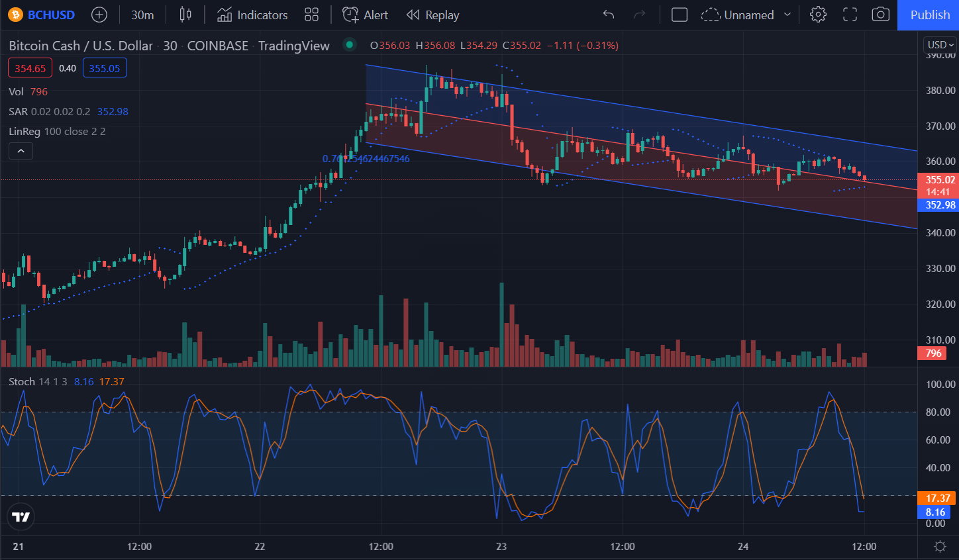Viewport: 959px width, 560px height.
Task: Enter fullscreen mode
Action: 850,15
